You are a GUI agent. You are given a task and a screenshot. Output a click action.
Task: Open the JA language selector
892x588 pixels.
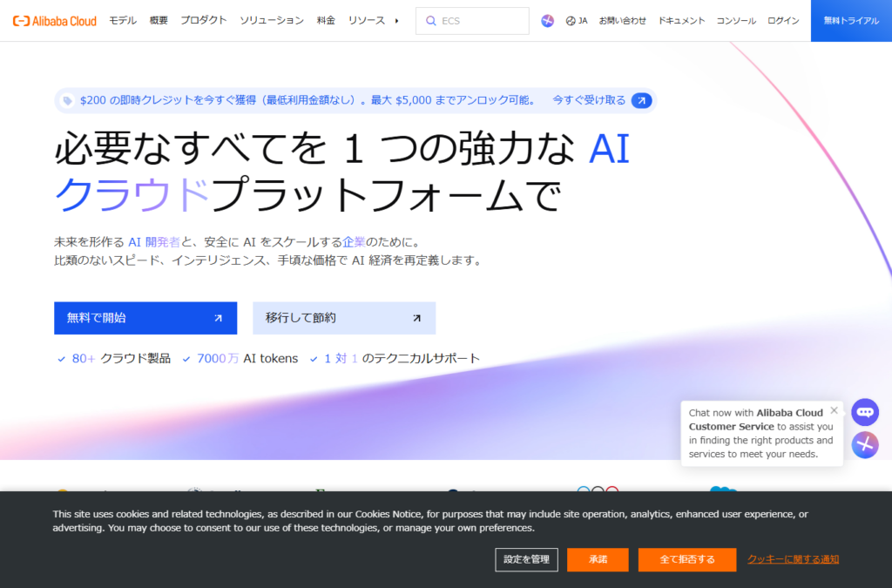pos(577,21)
